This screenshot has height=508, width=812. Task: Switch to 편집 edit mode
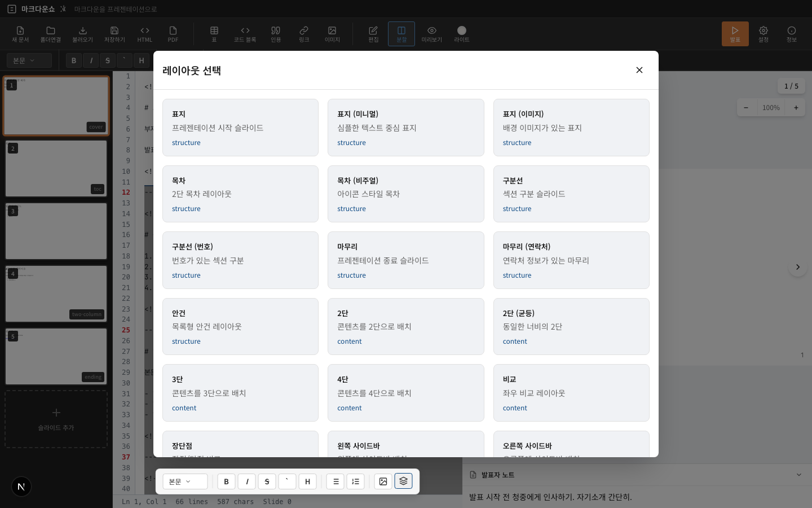point(373,34)
